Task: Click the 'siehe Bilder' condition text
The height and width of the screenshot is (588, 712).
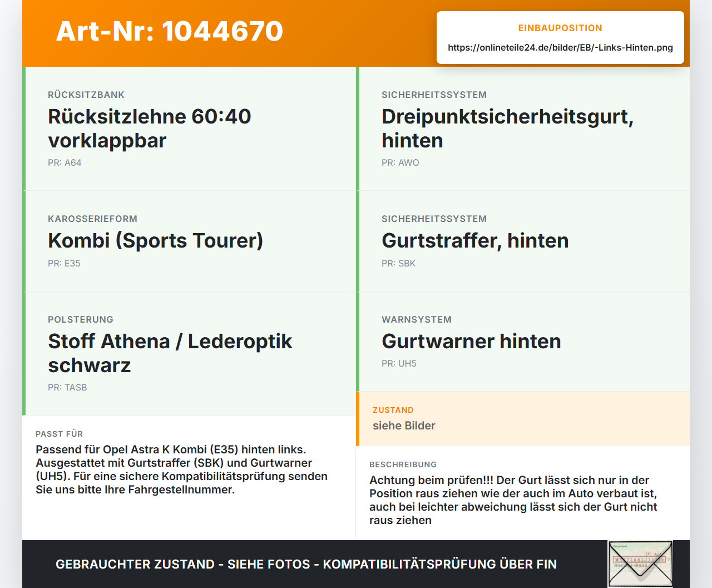Action: [404, 426]
